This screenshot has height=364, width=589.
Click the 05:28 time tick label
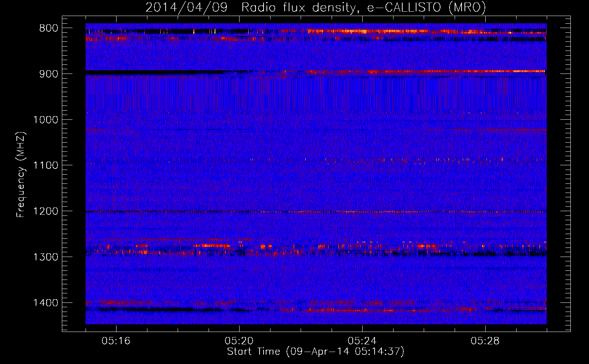pos(485,341)
